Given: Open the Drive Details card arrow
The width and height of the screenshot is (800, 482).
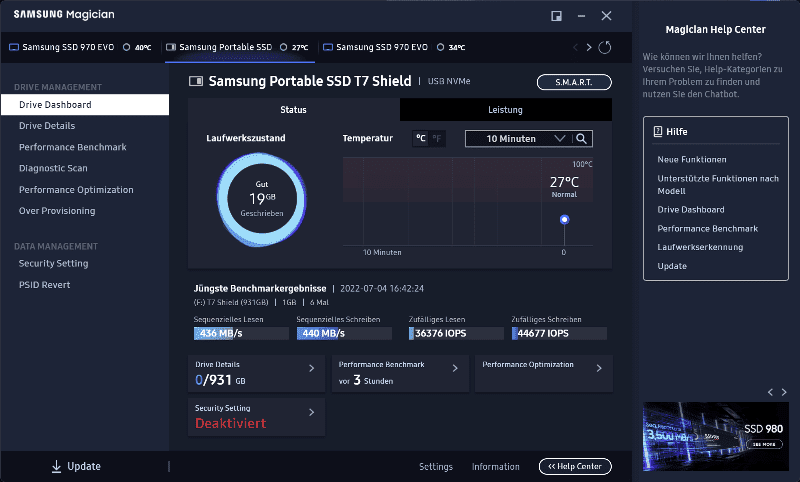Looking at the screenshot, I should coord(311,369).
